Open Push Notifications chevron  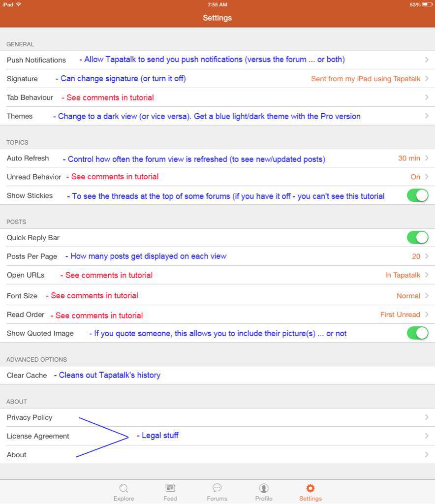[427, 60]
